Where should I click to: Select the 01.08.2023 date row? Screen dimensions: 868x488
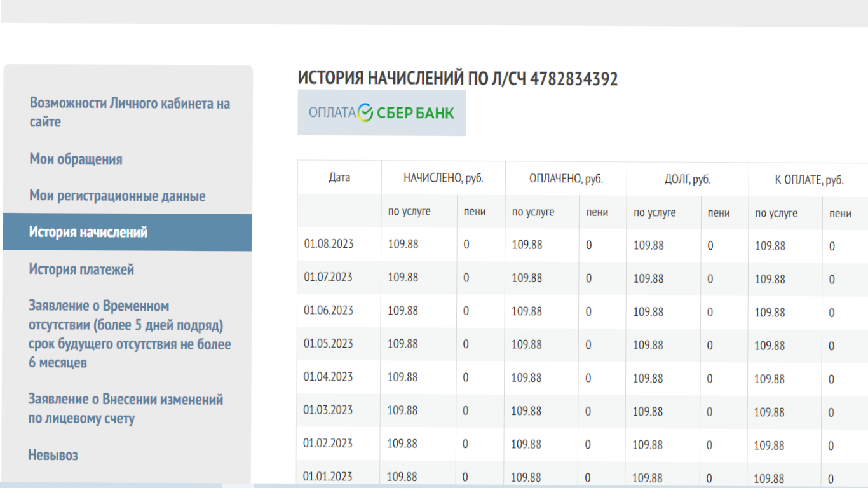(329, 244)
